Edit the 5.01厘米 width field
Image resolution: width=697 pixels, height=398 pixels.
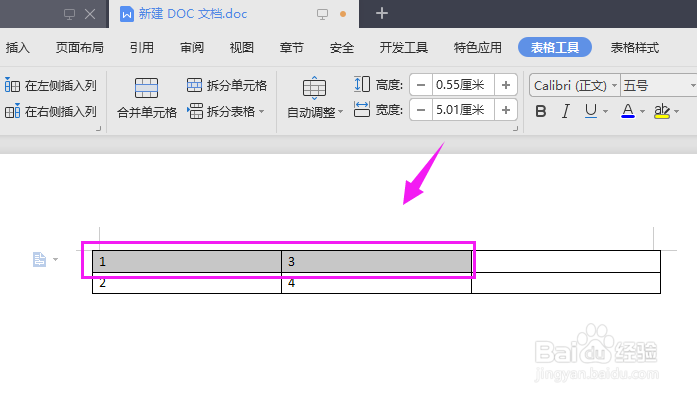(x=463, y=110)
